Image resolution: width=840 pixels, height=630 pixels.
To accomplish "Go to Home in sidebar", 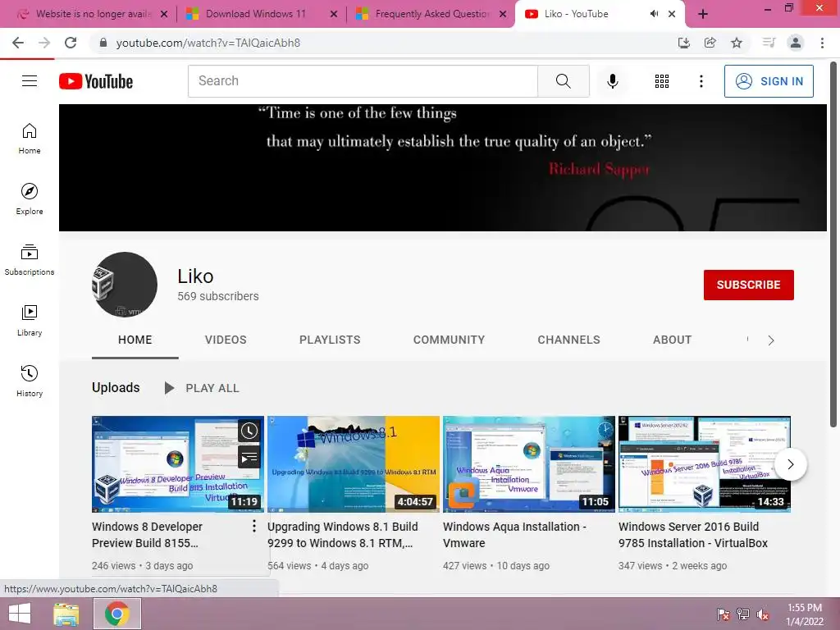I will pos(30,138).
